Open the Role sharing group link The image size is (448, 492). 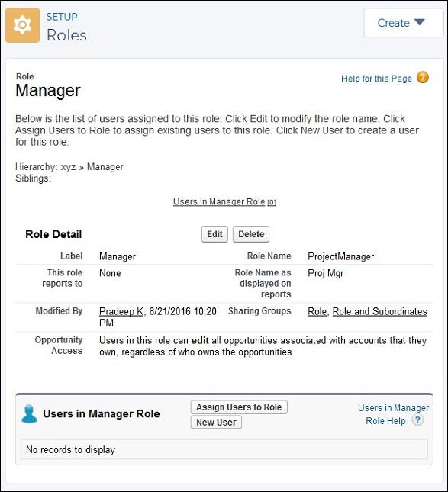[x=317, y=311]
